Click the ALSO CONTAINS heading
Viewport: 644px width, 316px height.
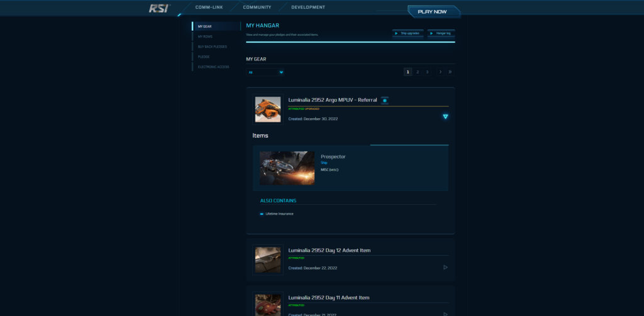(278, 200)
